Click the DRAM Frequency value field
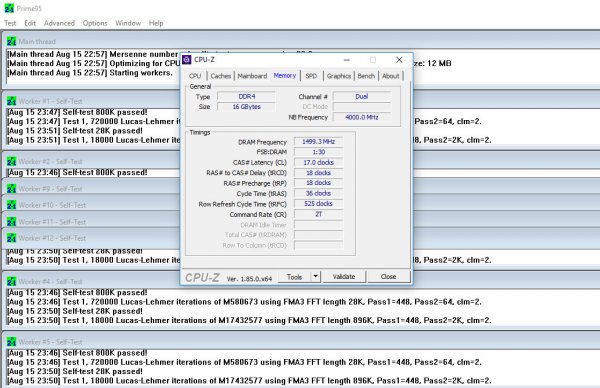 318,142
